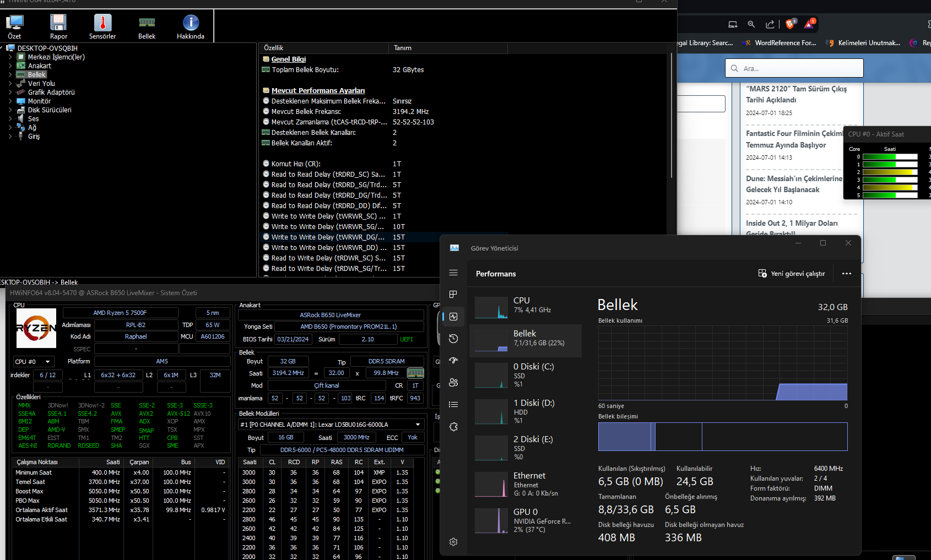Open the Özet toolbar button in HWiNFO

pyautogui.click(x=14, y=27)
